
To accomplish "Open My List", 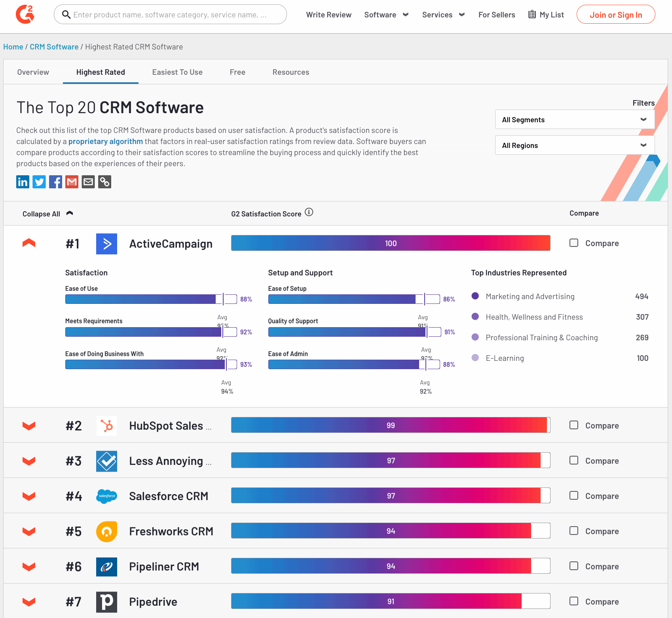I will click(546, 14).
